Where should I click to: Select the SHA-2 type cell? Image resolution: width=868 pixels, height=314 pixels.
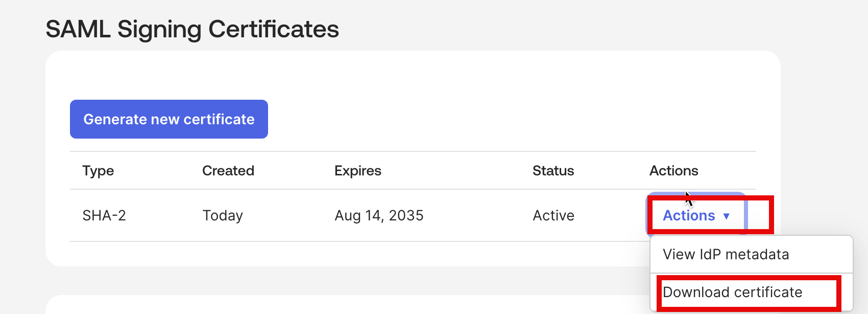(104, 215)
